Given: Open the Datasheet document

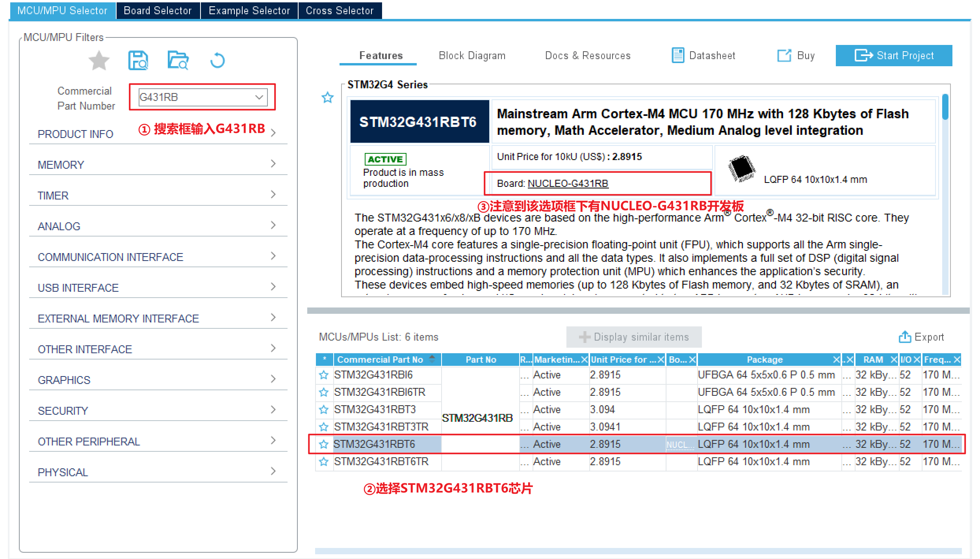Looking at the screenshot, I should pyautogui.click(x=703, y=56).
